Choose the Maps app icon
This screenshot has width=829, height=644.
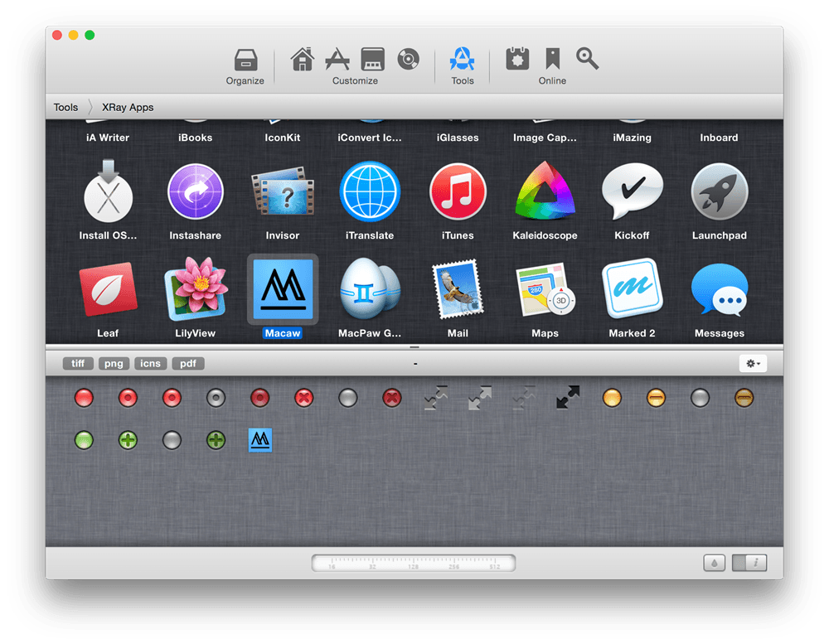point(545,289)
